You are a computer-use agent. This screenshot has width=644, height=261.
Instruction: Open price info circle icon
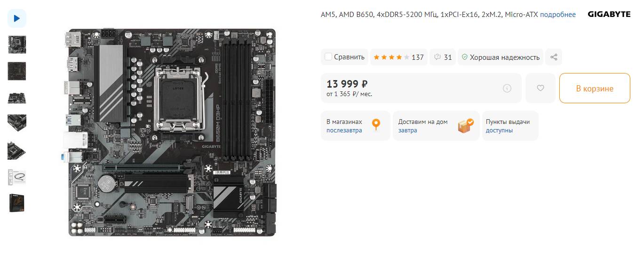507,88
